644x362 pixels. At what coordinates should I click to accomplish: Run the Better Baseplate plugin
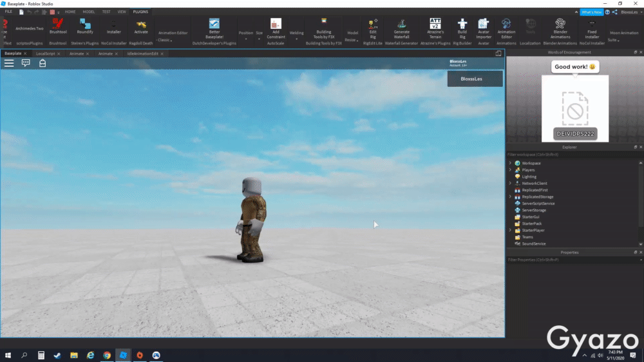click(x=214, y=28)
